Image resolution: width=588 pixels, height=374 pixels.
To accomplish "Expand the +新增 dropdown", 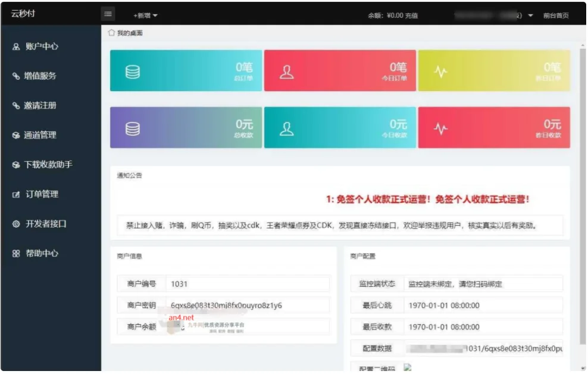I will click(145, 15).
